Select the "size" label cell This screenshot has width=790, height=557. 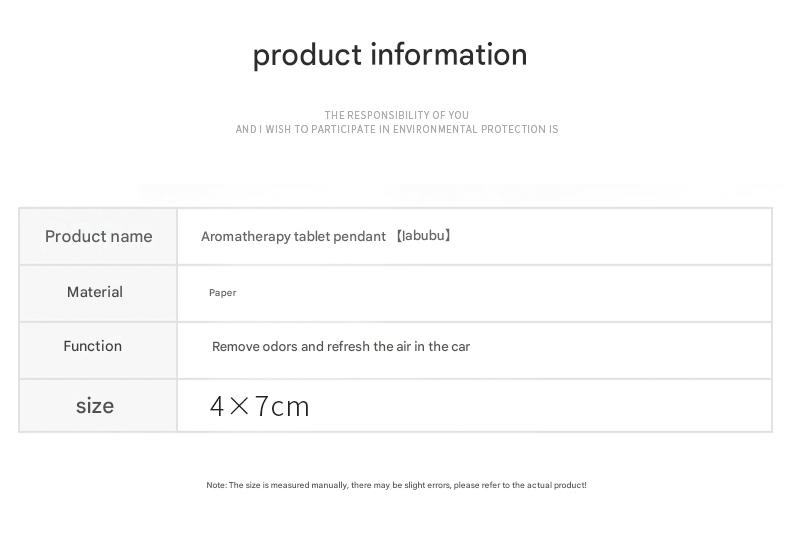coord(95,406)
